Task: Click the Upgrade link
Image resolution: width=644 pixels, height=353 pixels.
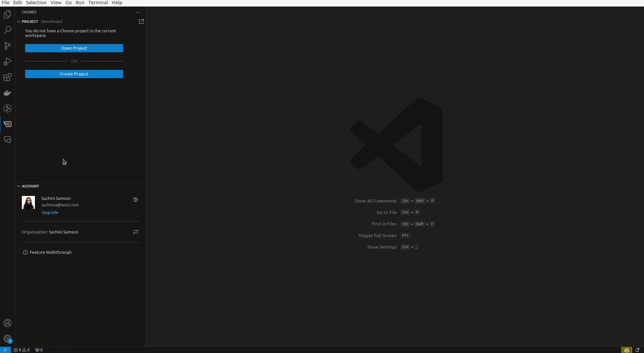Action: click(x=50, y=212)
